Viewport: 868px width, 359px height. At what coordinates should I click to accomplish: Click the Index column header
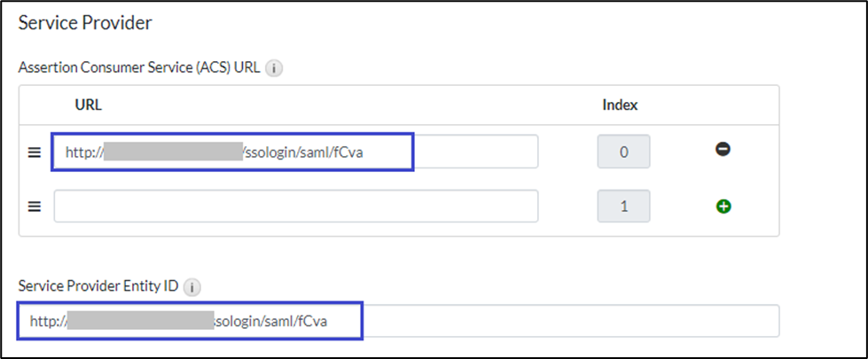pyautogui.click(x=620, y=105)
